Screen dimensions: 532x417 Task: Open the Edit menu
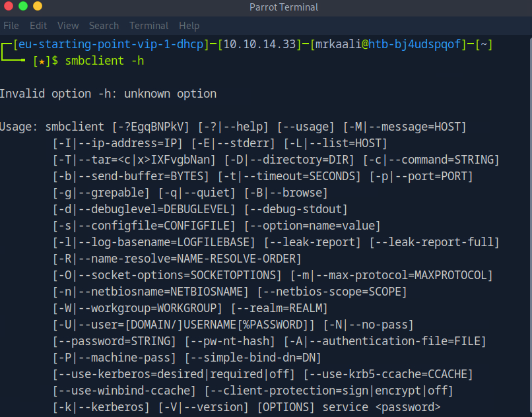point(38,26)
